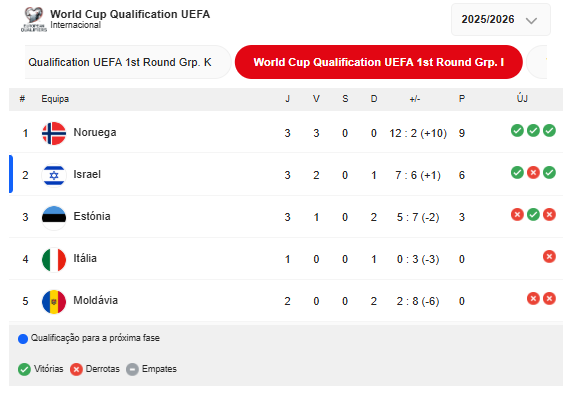Open the partially visible tab on the right

(x=537, y=62)
